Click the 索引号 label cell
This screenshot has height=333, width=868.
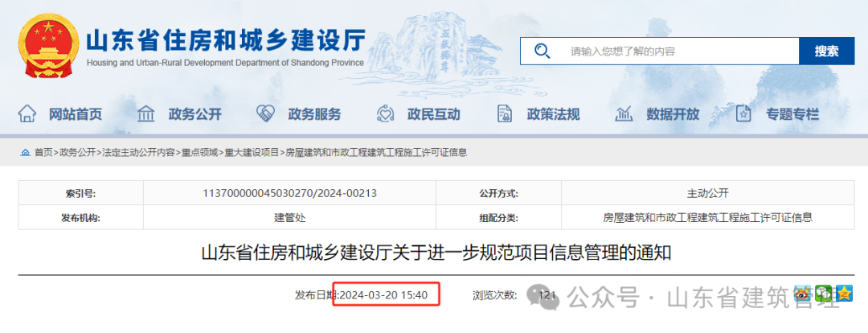(81, 193)
